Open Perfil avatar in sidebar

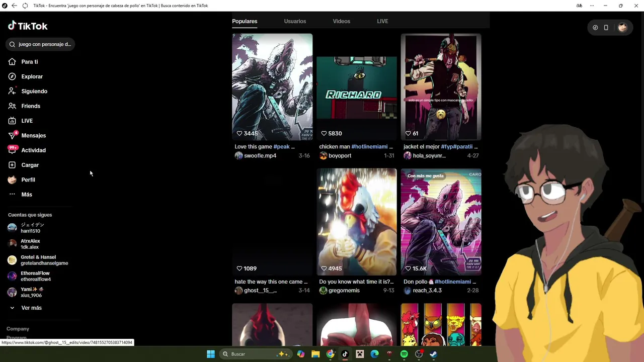coord(12,179)
